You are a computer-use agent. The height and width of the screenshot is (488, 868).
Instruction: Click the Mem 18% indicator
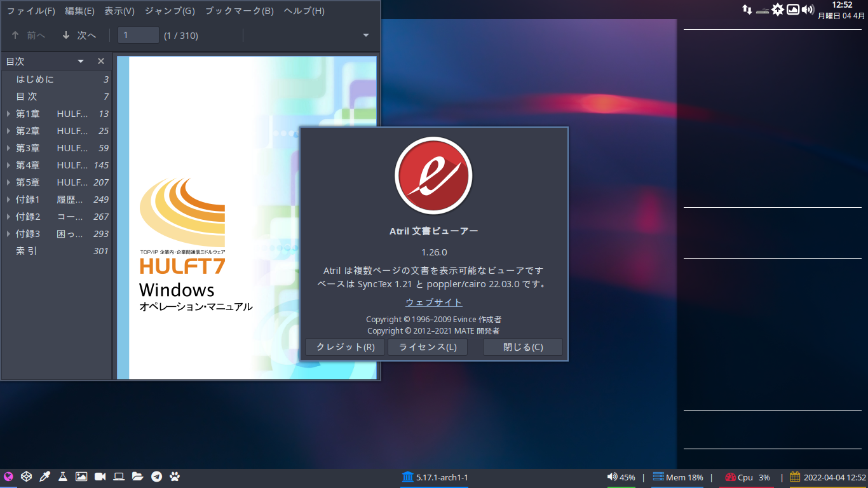(x=678, y=477)
